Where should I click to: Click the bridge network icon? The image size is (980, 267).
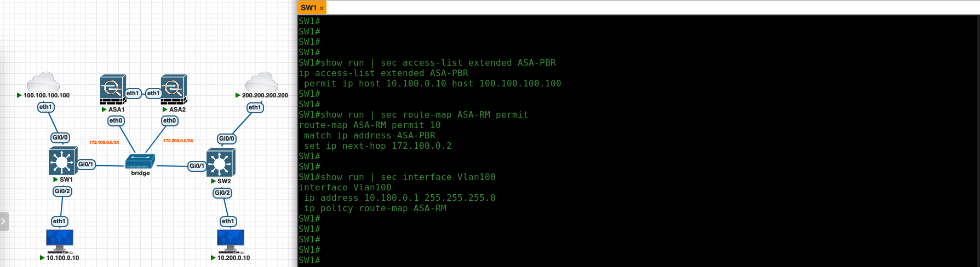(140, 162)
